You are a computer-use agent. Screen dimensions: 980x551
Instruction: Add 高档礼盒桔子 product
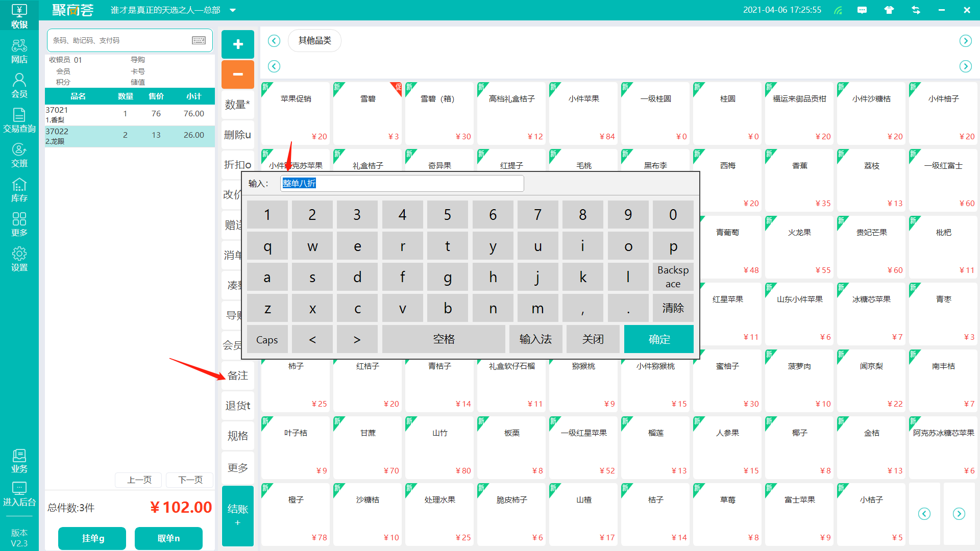pos(511,114)
